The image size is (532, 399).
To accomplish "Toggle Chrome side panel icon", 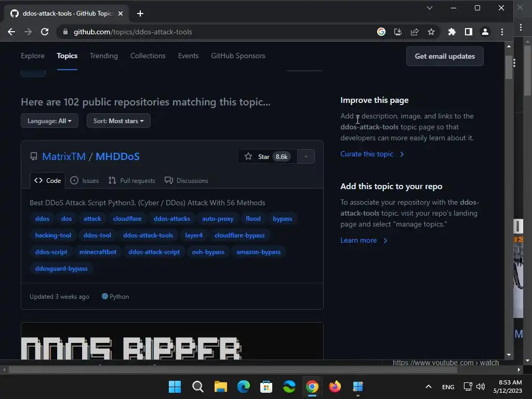I will [x=468, y=32].
